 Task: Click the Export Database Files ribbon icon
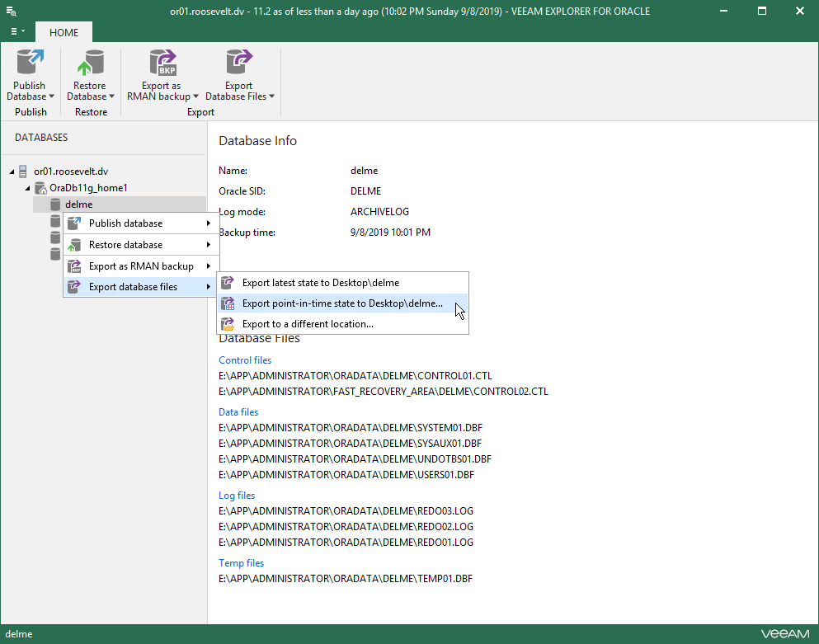coord(239,63)
